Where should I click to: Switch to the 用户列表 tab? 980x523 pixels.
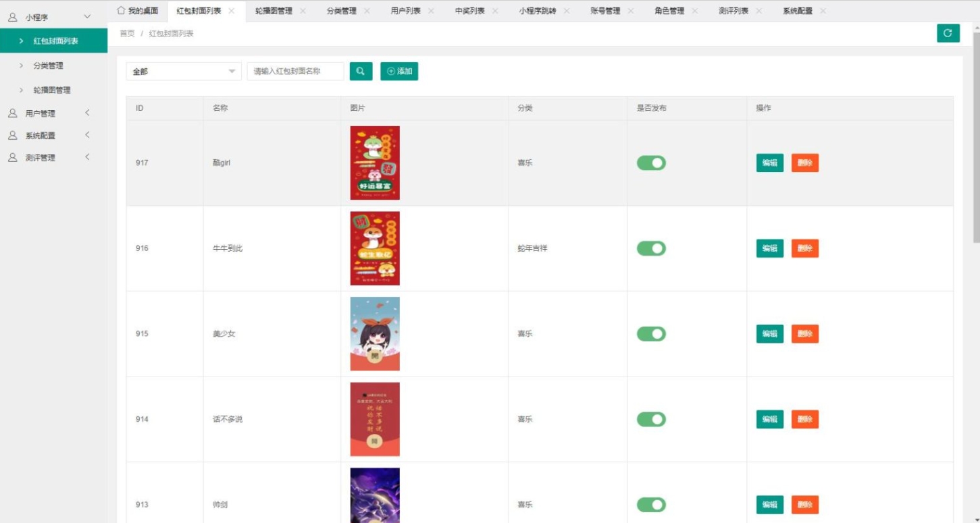click(405, 11)
